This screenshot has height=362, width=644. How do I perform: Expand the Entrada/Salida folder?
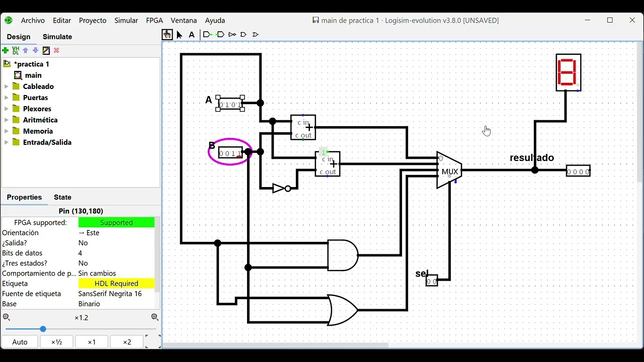(x=7, y=142)
